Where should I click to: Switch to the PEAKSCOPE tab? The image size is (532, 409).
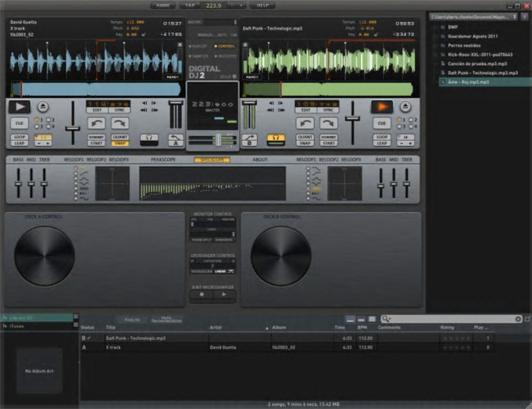click(163, 160)
